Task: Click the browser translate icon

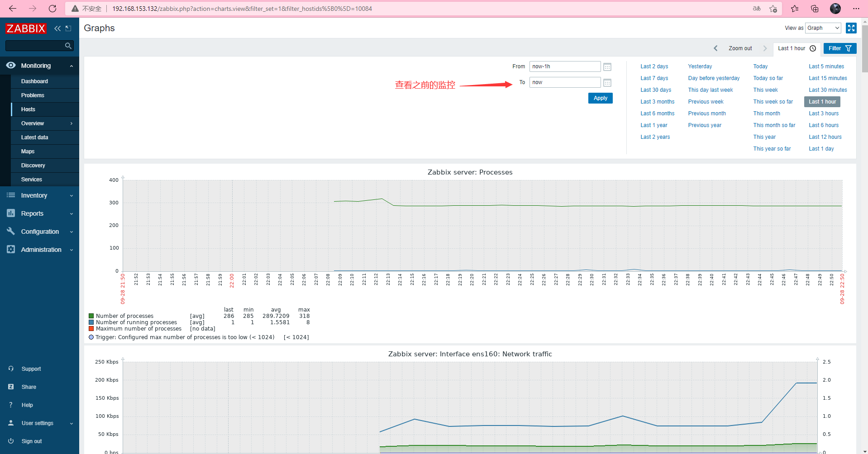Action: [757, 9]
